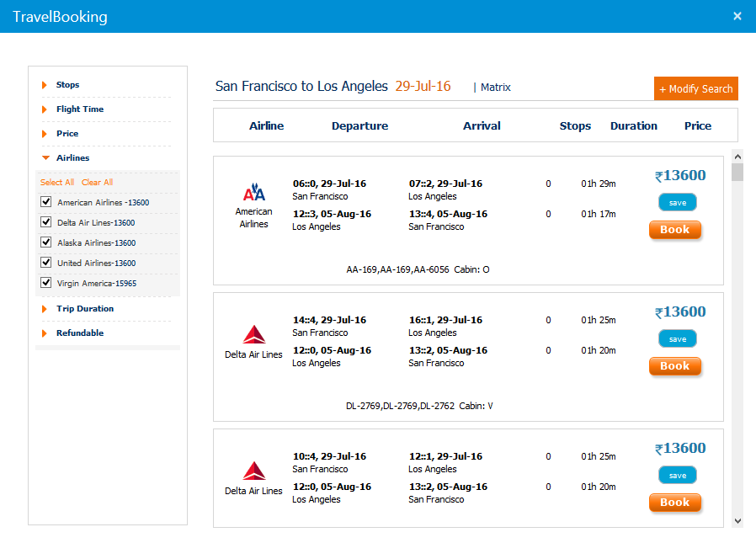Expand the Price filter section

[x=67, y=134]
